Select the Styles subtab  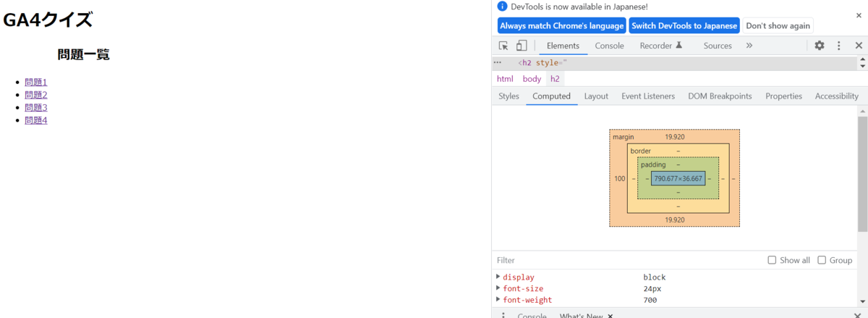[x=509, y=96]
